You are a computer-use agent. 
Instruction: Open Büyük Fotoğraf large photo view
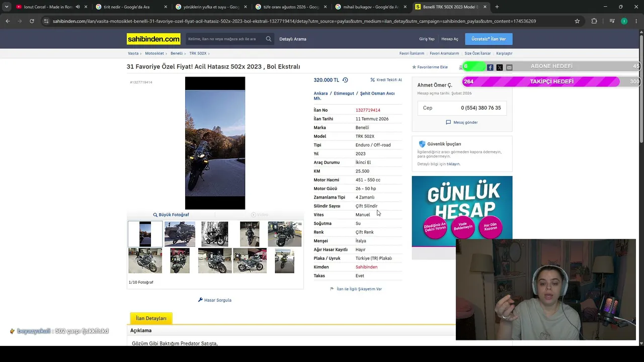(171, 215)
